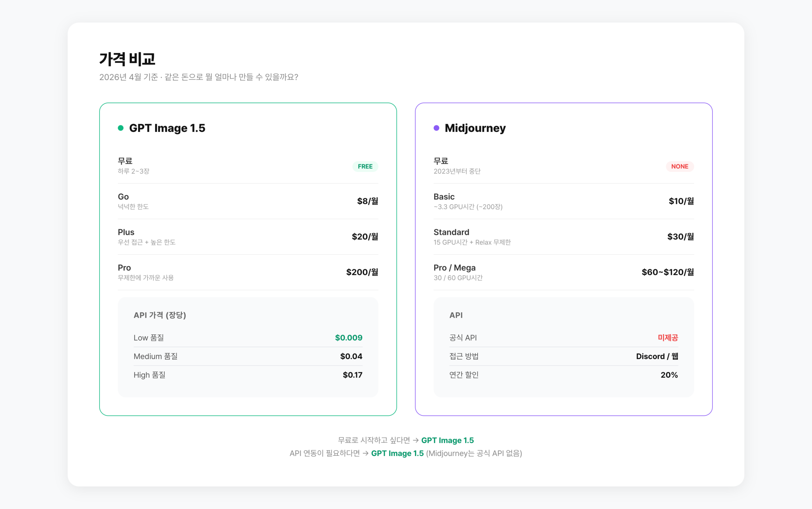Click the green dot beside GPT Image 1.5
812x509 pixels.
(121, 128)
